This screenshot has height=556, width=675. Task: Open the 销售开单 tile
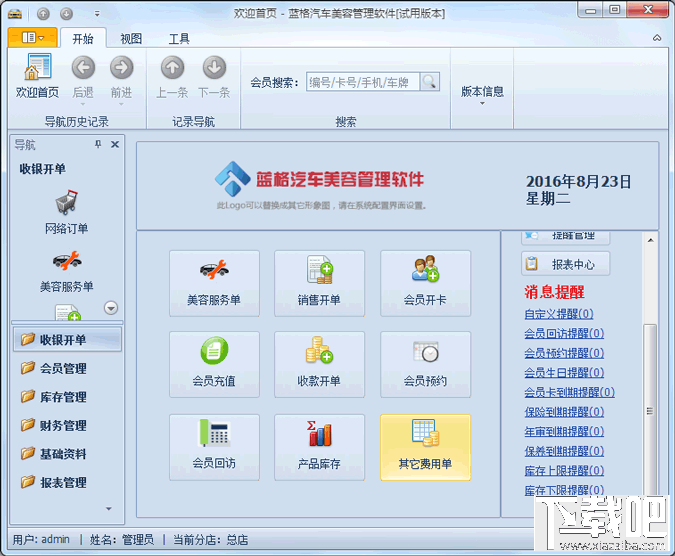pos(319,284)
